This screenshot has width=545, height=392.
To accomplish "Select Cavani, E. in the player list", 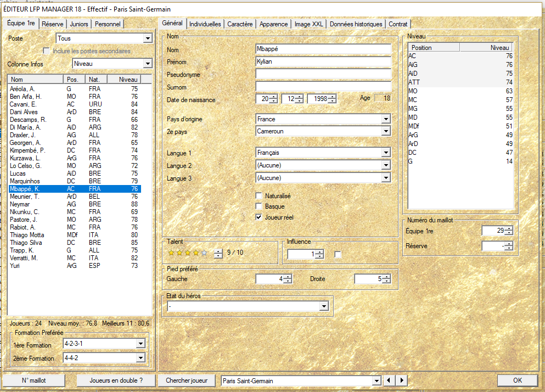I will pyautogui.click(x=75, y=104).
